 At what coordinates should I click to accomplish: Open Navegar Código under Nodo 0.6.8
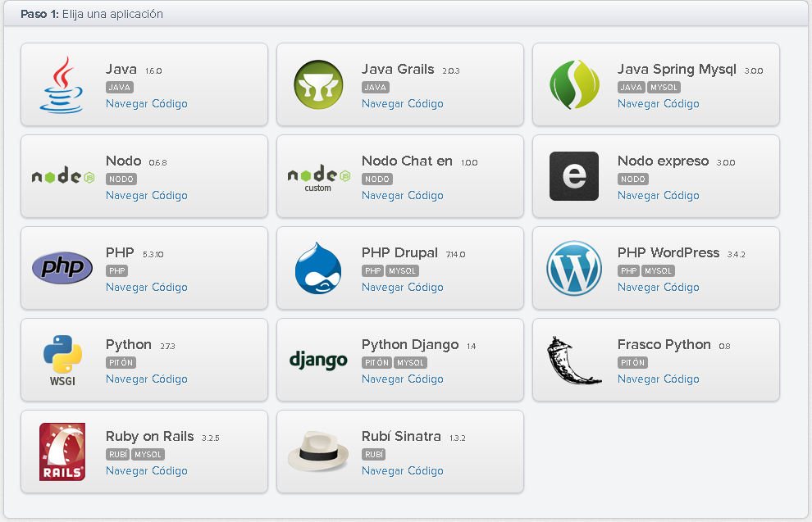point(147,195)
